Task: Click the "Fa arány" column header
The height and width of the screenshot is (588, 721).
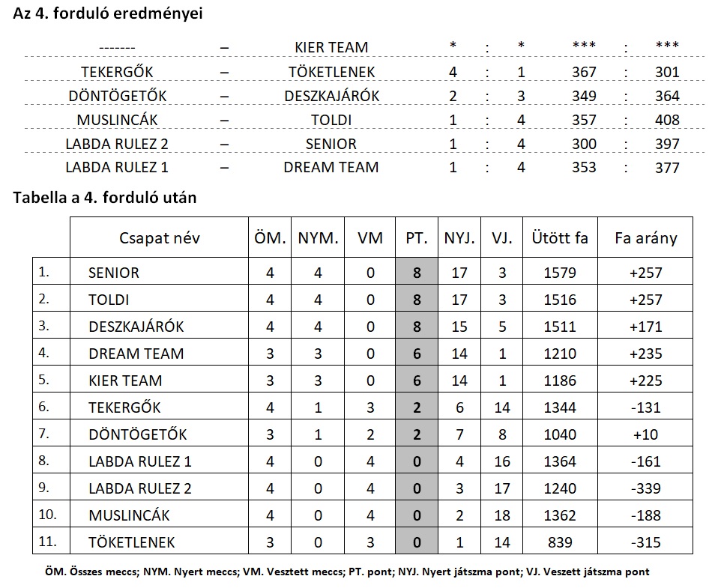Action: pyautogui.click(x=645, y=238)
